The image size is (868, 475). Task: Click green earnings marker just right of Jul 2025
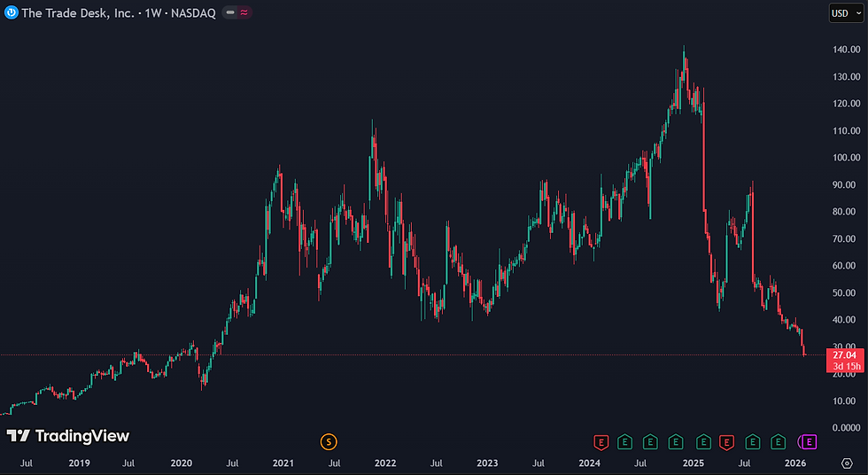[x=752, y=442]
